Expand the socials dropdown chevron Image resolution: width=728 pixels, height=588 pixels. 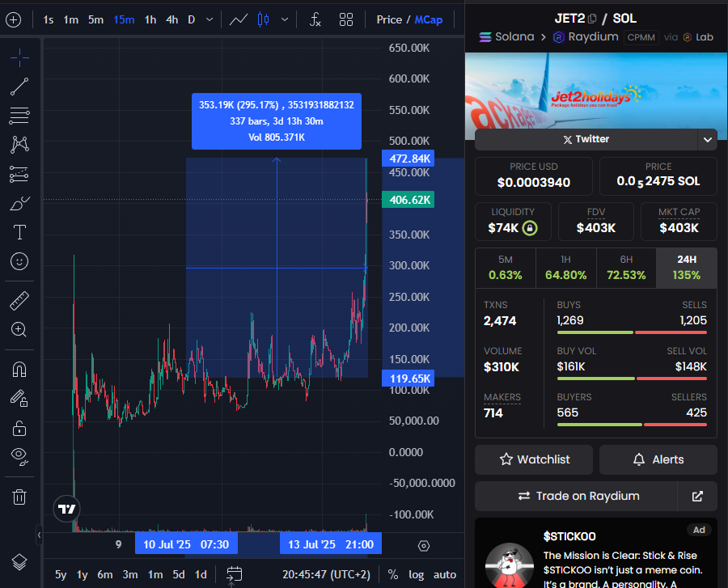click(x=708, y=140)
